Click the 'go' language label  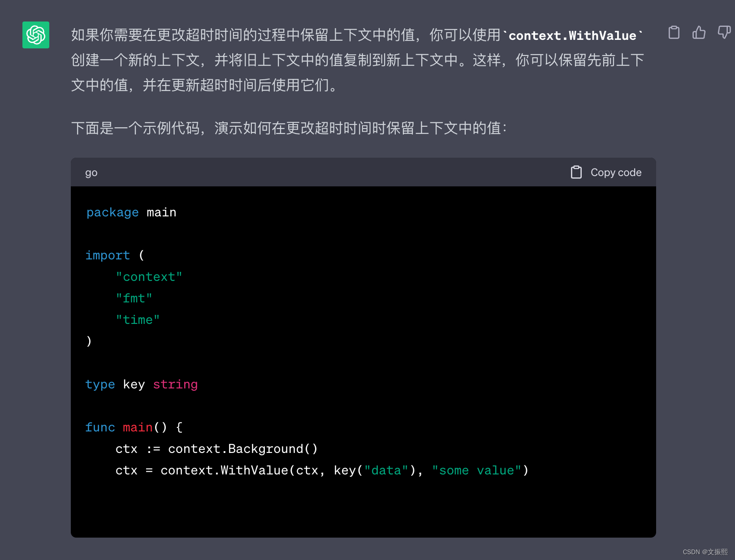tap(91, 173)
